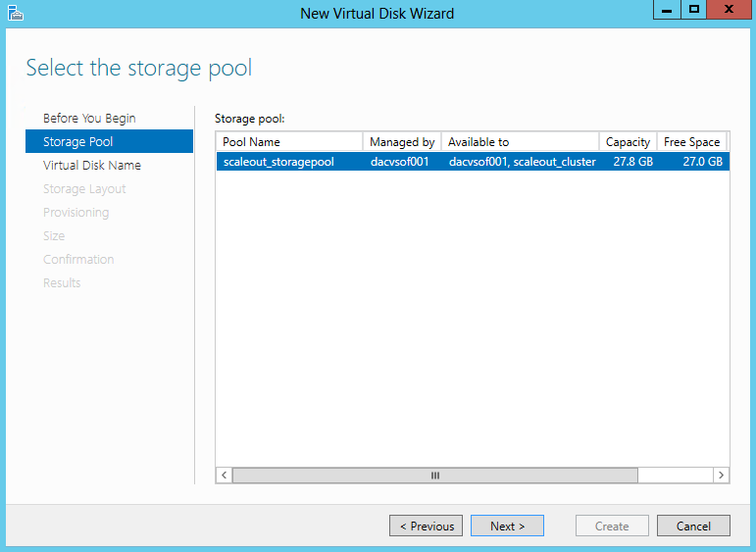Image resolution: width=756 pixels, height=552 pixels.
Task: Click the horizontal scrollbar thumb
Action: pyautogui.click(x=435, y=476)
